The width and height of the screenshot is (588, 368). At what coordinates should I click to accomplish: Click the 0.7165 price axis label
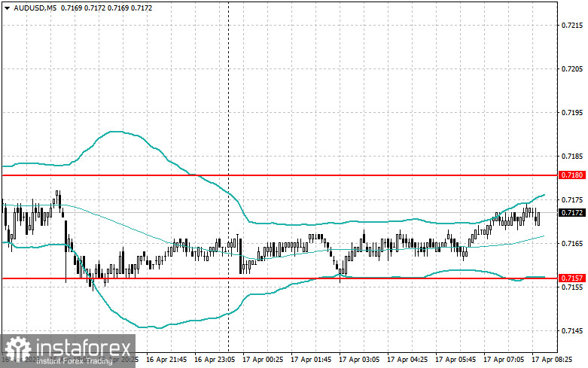pyautogui.click(x=572, y=244)
